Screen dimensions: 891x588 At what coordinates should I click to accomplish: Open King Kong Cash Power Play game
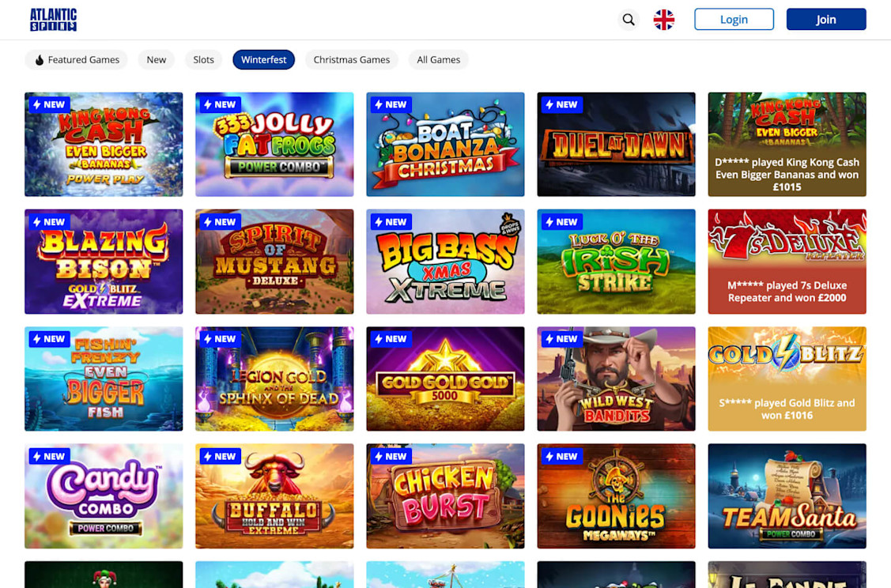coord(104,145)
